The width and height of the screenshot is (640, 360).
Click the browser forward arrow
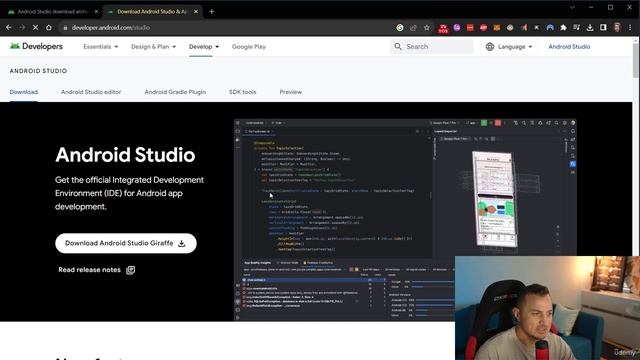point(22,27)
